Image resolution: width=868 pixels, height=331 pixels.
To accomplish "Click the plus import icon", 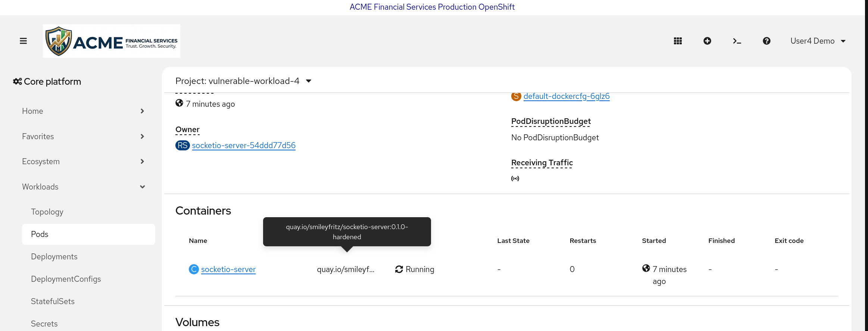I will 707,41.
